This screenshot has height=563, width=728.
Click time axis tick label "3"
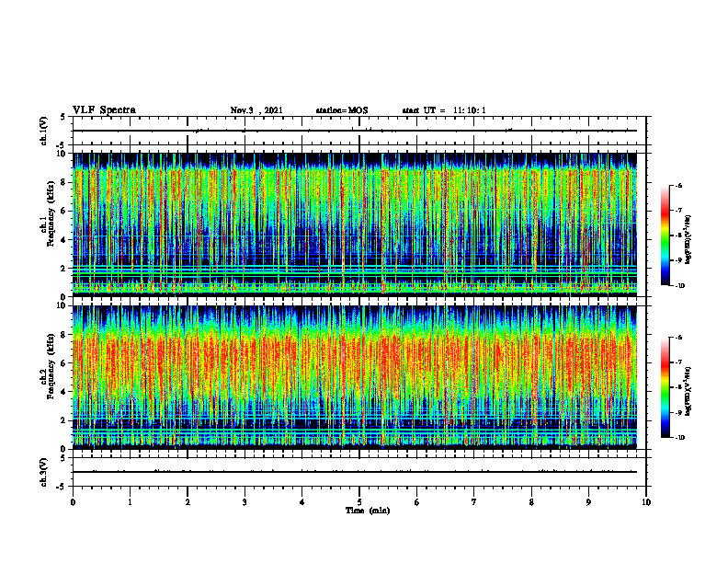click(x=245, y=502)
